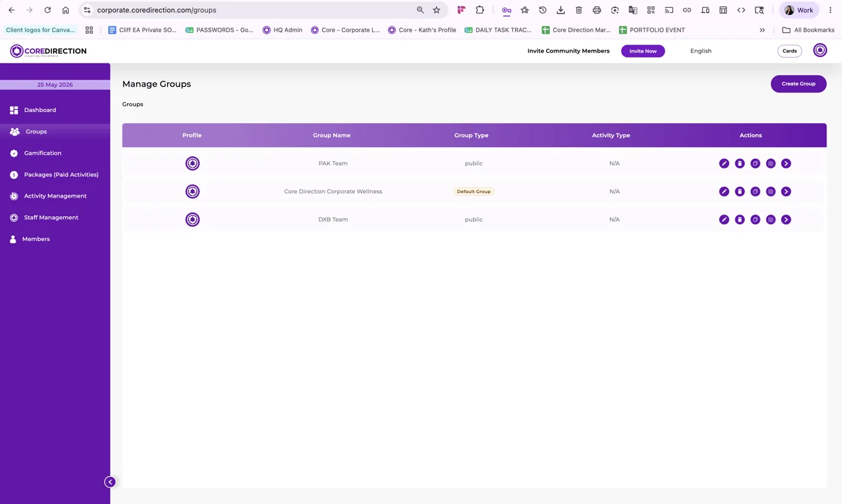This screenshot has width=842, height=504.
Task: Open the Chrome three-dot menu
Action: point(830,10)
